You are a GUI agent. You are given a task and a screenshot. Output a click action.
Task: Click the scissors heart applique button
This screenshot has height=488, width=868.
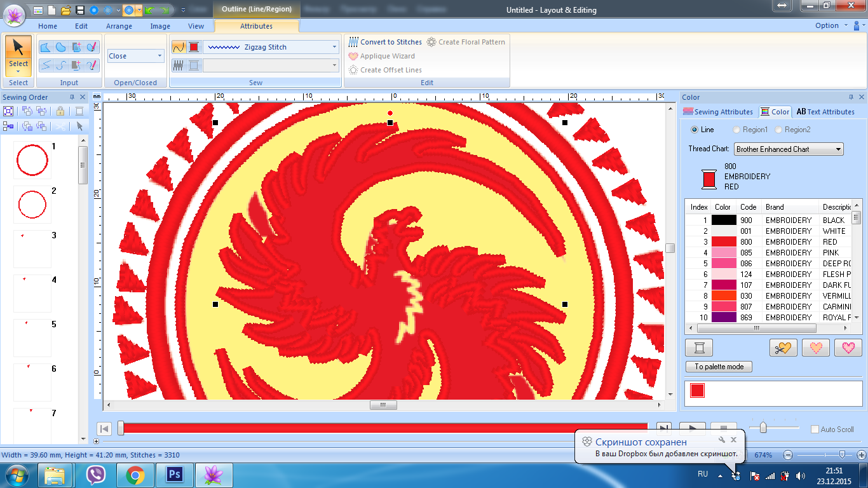[x=783, y=348]
